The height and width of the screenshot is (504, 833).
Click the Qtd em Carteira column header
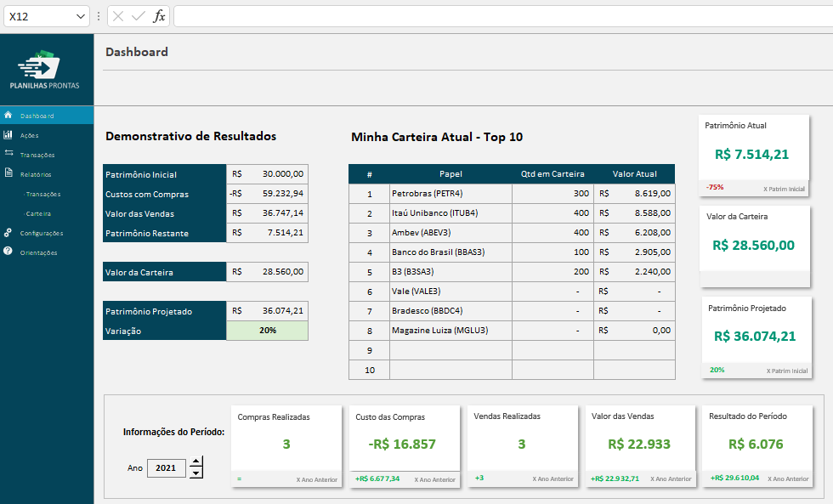[552, 174]
